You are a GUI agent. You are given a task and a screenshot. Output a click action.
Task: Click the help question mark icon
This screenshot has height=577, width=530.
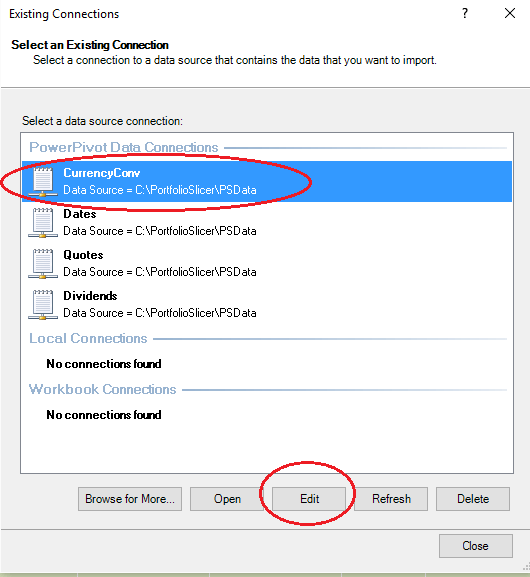pyautogui.click(x=465, y=14)
